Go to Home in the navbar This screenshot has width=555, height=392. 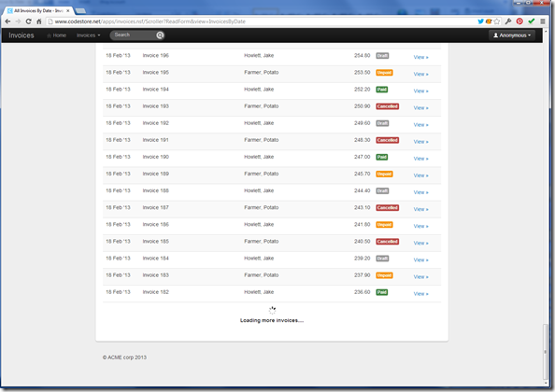click(57, 35)
